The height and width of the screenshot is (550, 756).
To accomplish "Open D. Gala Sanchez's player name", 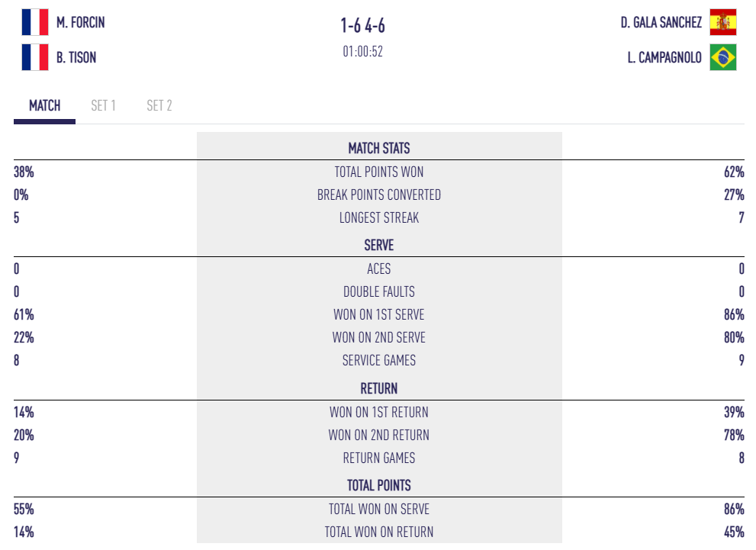I will (661, 23).
